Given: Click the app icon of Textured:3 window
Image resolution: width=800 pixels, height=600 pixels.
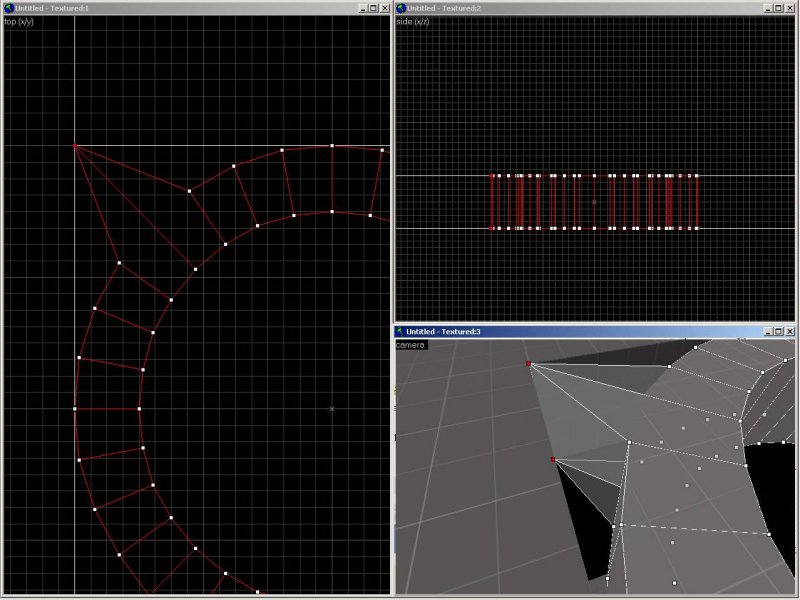Looking at the screenshot, I should [x=401, y=331].
